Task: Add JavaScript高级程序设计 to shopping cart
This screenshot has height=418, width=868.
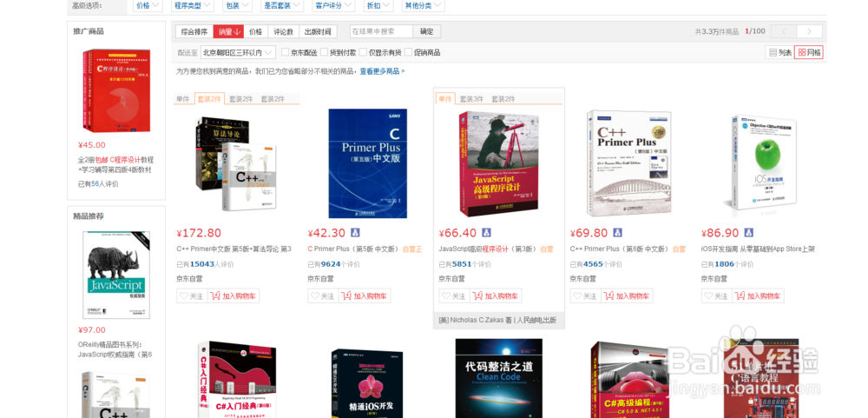Action: click(x=496, y=296)
